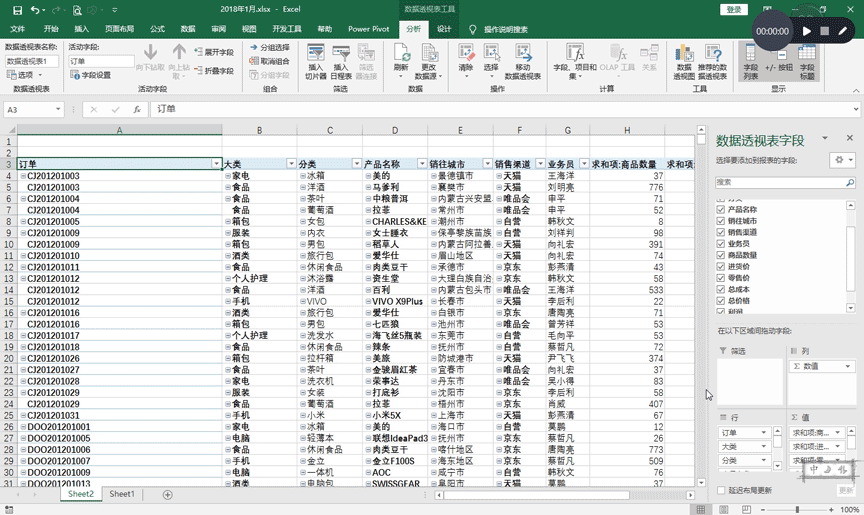Image resolution: width=864 pixels, height=515 pixels.
Task: Switch to the 设计 ribbon tab
Action: [444, 29]
